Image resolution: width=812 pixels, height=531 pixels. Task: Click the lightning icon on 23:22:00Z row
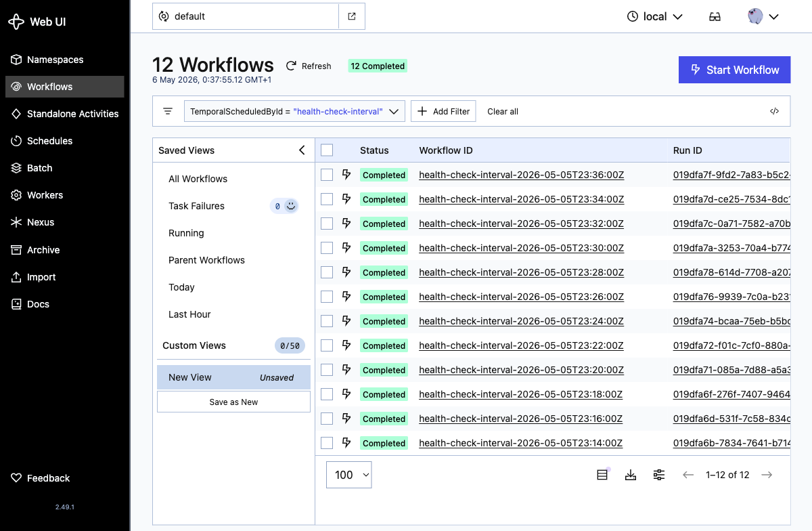346,345
